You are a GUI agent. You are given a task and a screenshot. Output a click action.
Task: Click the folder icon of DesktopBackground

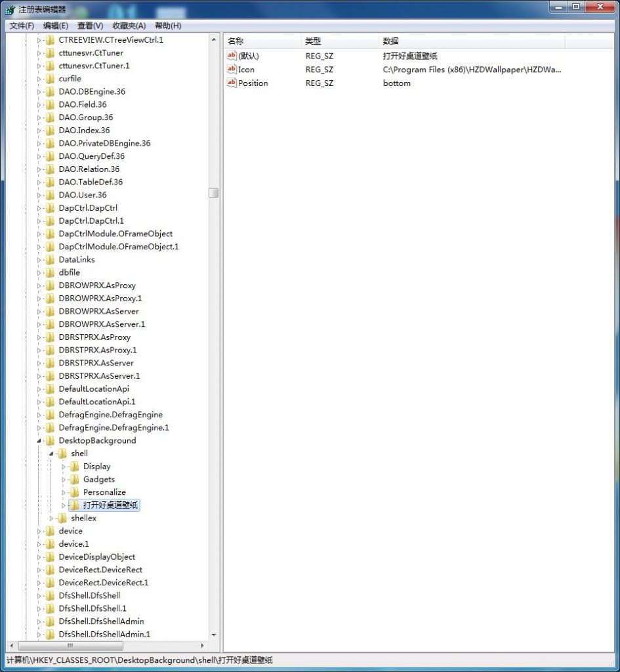(x=51, y=440)
